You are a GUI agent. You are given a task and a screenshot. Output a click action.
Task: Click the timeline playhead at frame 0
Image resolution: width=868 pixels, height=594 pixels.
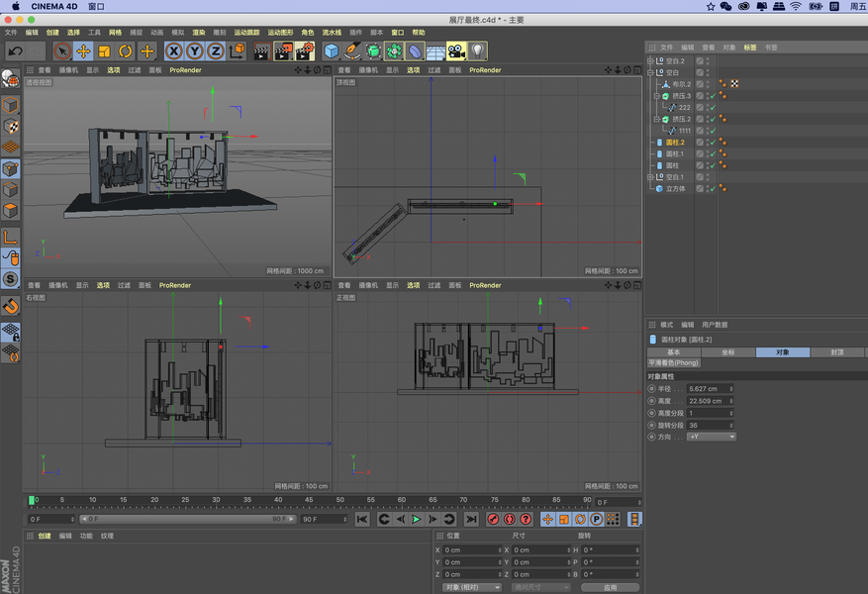pos(32,500)
